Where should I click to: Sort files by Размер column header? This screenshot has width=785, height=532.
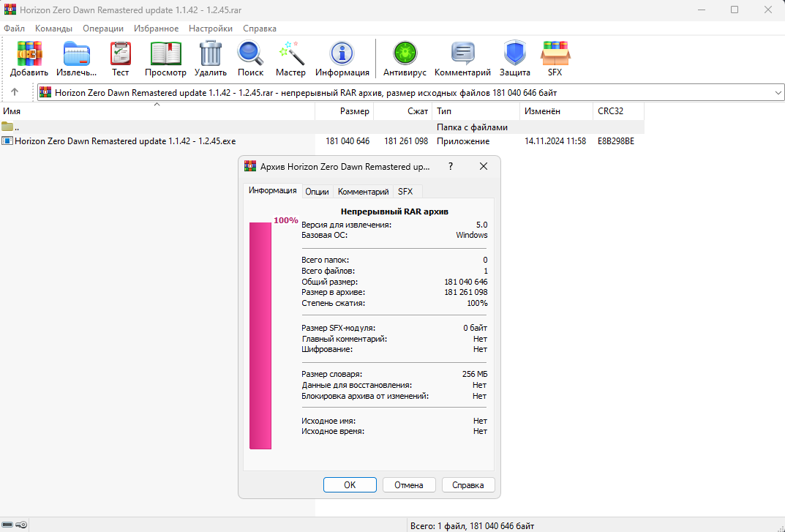(344, 111)
